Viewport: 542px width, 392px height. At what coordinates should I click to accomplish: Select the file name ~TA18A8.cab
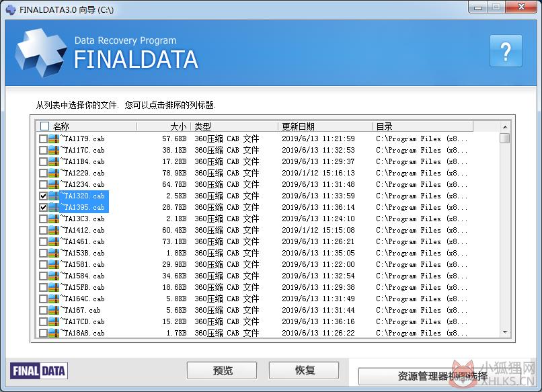point(82,333)
